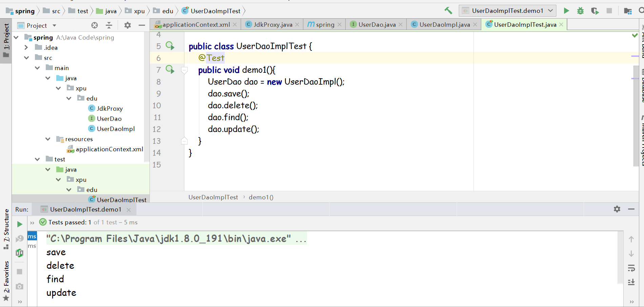Debug the configuration via the bug icon
The height and width of the screenshot is (307, 644).
(x=580, y=10)
